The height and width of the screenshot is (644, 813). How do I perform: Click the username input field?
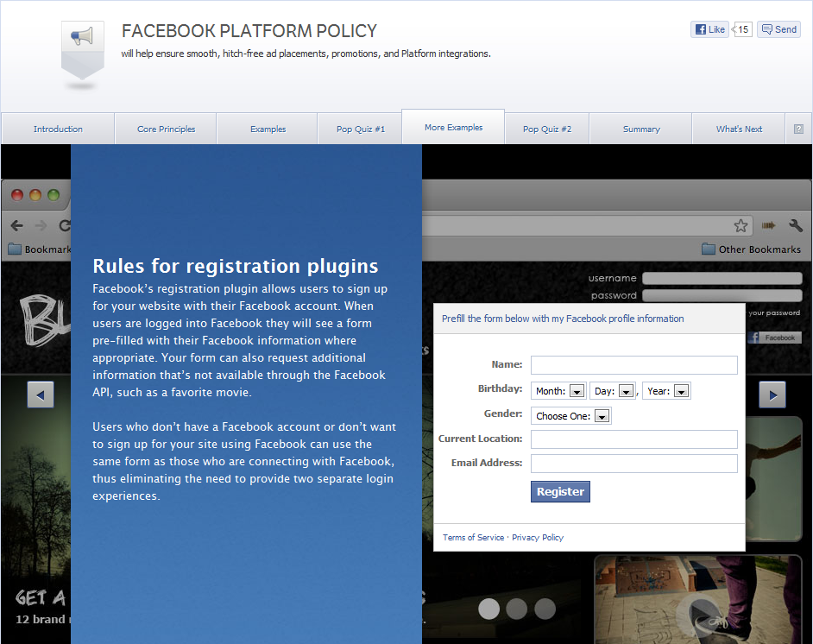722,279
